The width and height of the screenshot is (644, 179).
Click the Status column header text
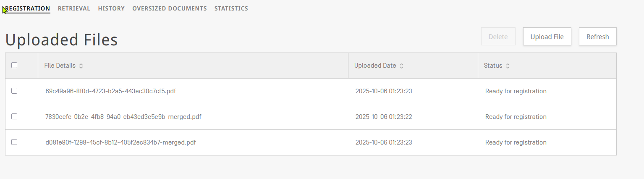pos(493,66)
